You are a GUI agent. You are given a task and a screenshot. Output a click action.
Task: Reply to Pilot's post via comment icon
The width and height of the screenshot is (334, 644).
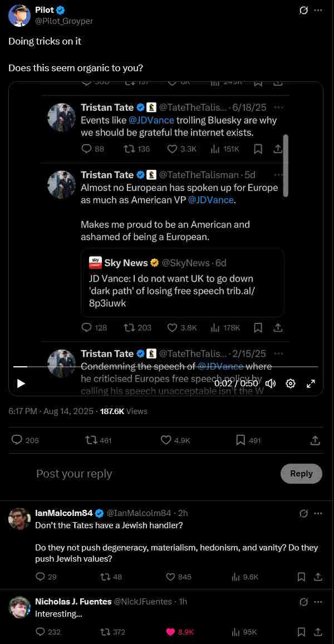(17, 440)
